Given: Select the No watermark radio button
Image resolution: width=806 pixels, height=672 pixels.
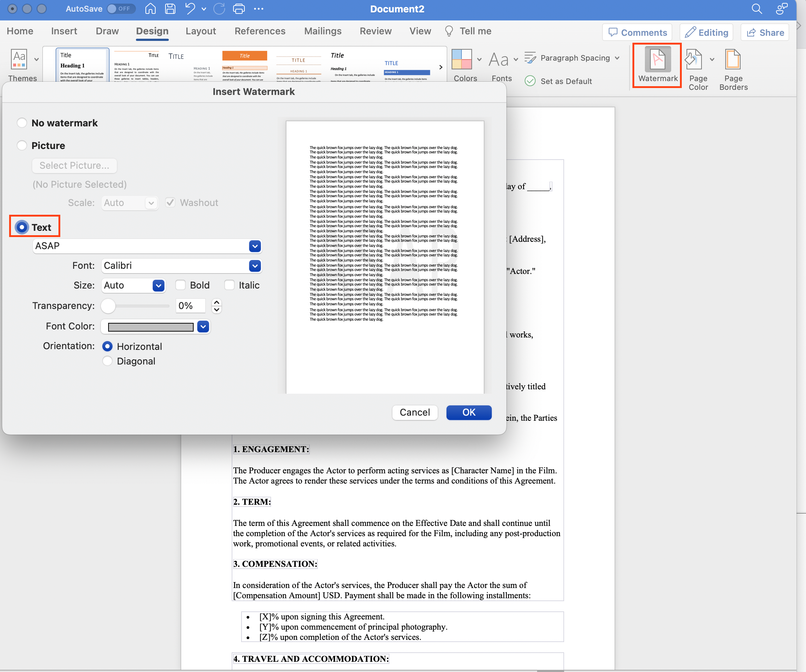Looking at the screenshot, I should point(22,122).
